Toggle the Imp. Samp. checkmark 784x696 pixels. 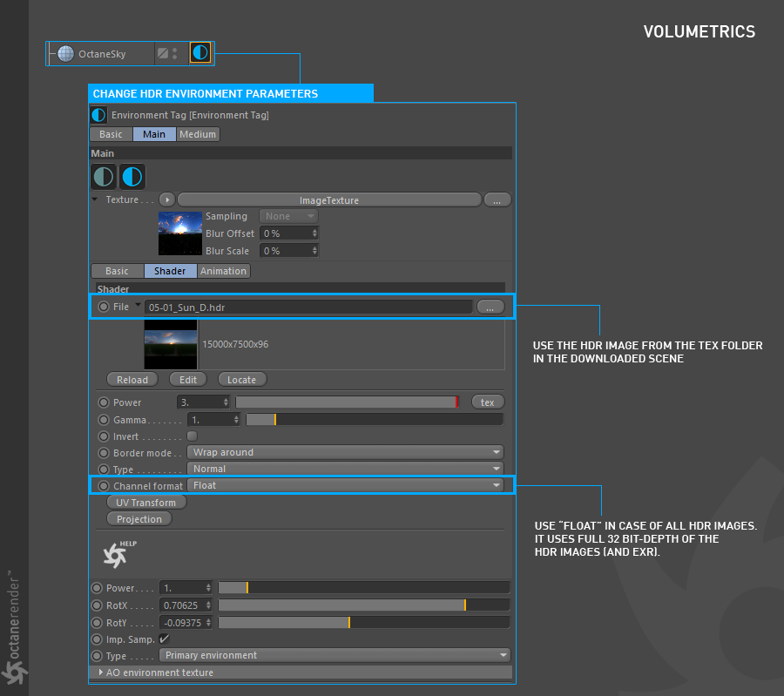[x=164, y=639]
